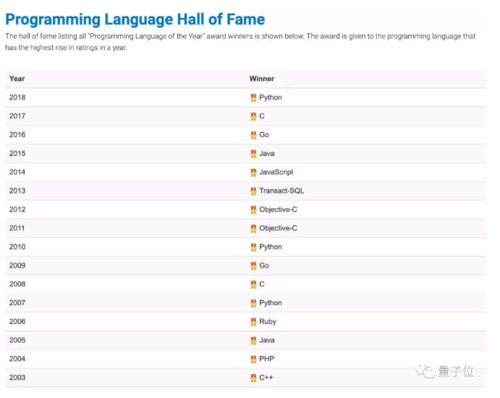500x398 pixels.
Task: Click the medal icon for 2016 Go
Action: pyautogui.click(x=253, y=135)
